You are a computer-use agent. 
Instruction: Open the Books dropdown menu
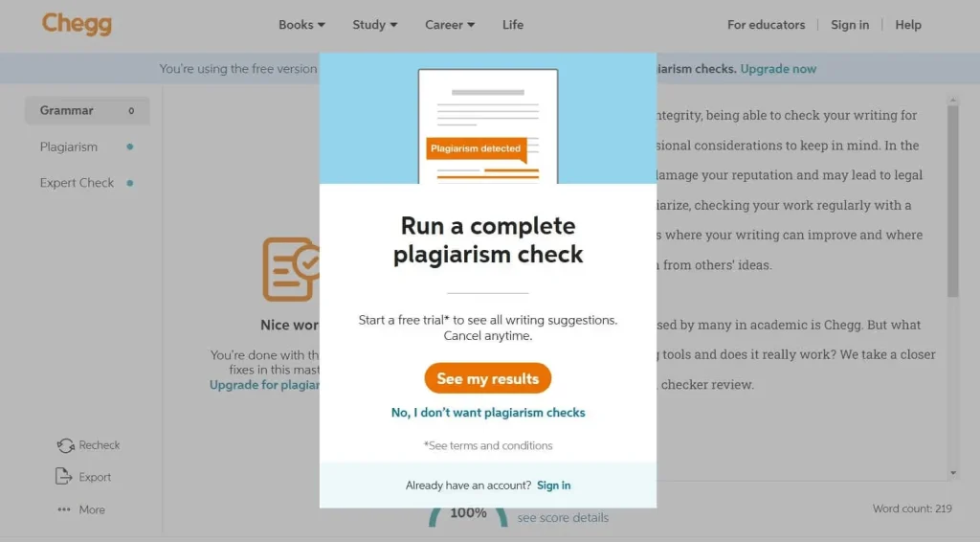pos(301,25)
